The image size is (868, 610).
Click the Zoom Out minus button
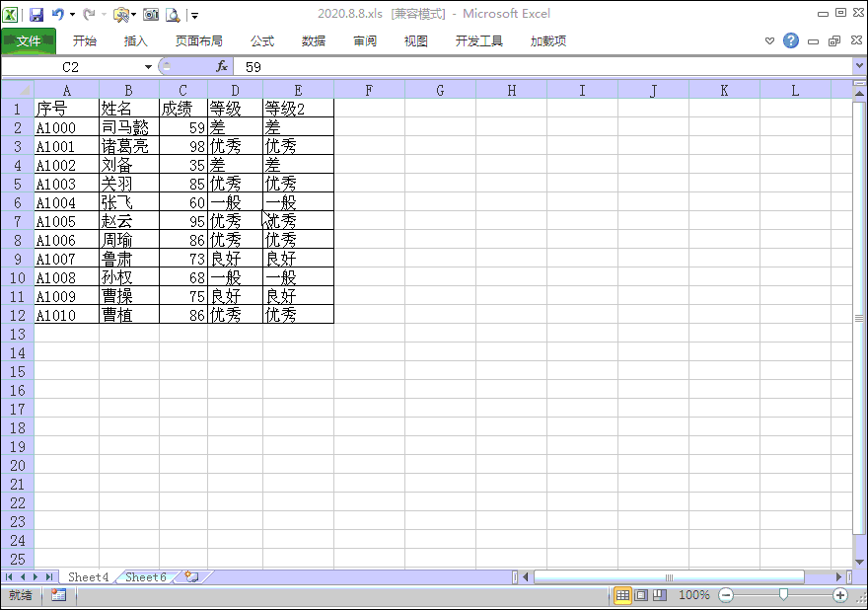pyautogui.click(x=726, y=595)
